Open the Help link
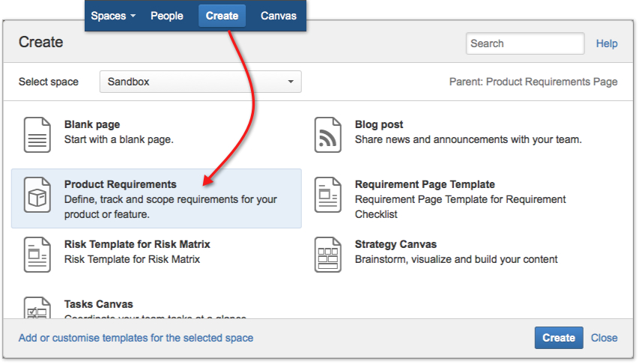 [606, 43]
